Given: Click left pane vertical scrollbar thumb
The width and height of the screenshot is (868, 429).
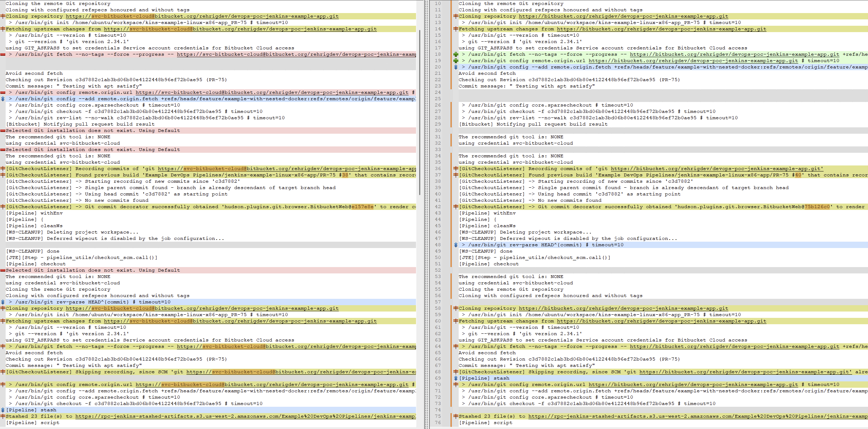Looking at the screenshot, I should coord(420,113).
